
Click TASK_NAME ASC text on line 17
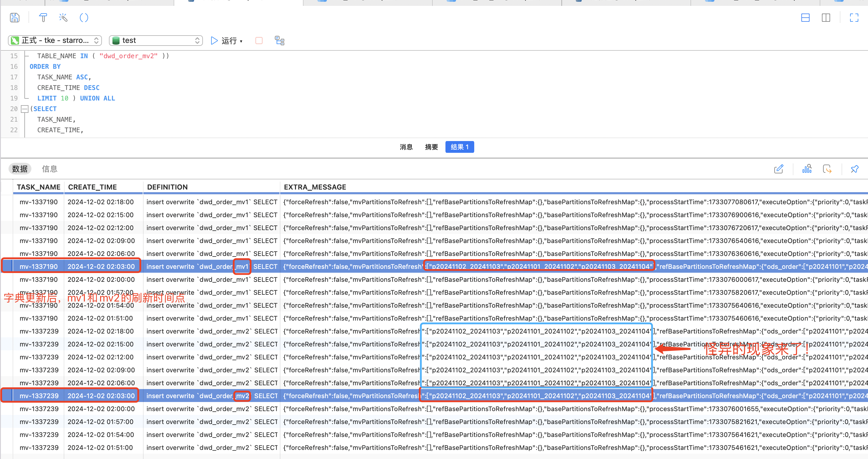pos(64,77)
